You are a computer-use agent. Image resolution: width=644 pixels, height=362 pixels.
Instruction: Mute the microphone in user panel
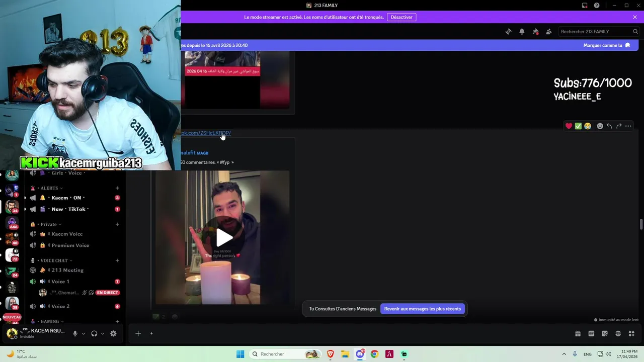(x=75, y=333)
